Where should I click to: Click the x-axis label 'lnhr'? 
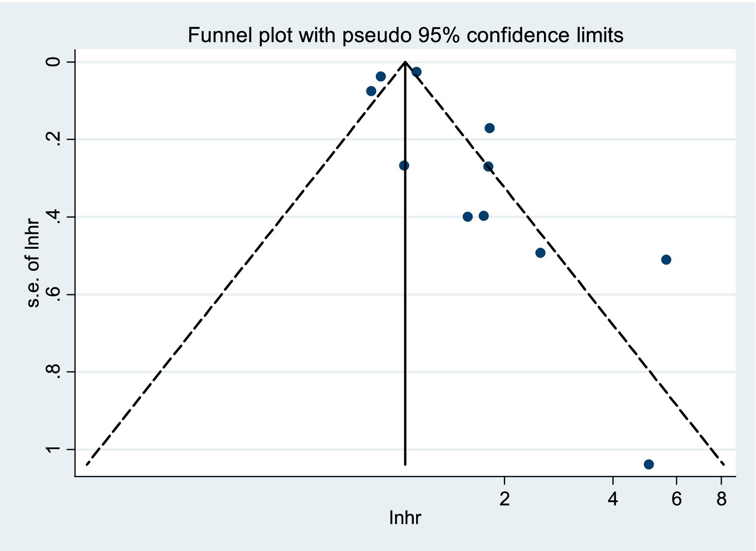(x=405, y=518)
